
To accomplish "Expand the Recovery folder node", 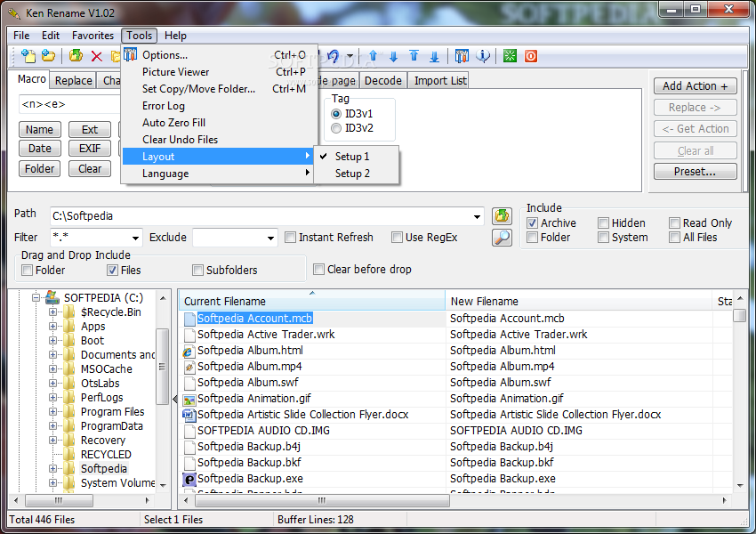I will point(52,441).
